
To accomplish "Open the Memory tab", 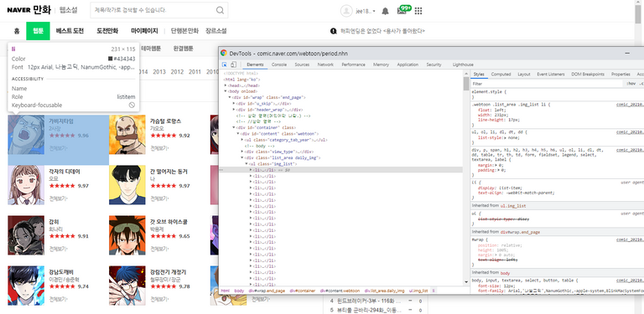I will 382,64.
